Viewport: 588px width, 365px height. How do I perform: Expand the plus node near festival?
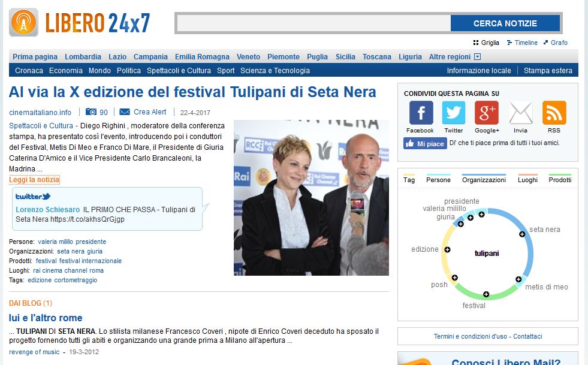click(x=486, y=294)
